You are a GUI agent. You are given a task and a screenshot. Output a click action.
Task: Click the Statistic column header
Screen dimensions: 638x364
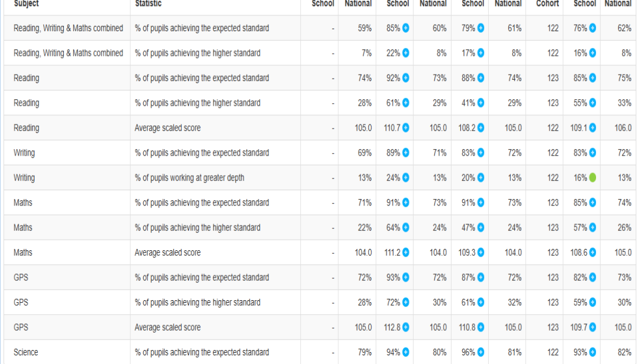tap(149, 4)
